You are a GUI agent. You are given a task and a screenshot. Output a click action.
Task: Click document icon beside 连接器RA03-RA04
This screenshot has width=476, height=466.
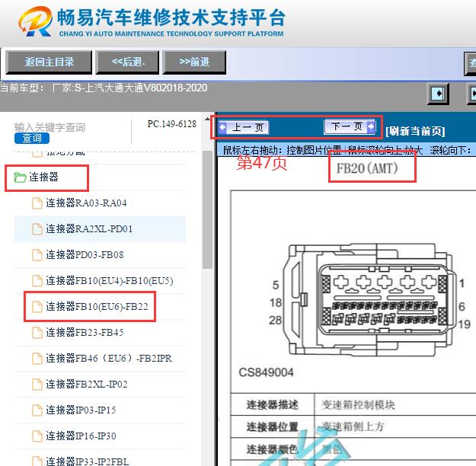pyautogui.click(x=37, y=203)
